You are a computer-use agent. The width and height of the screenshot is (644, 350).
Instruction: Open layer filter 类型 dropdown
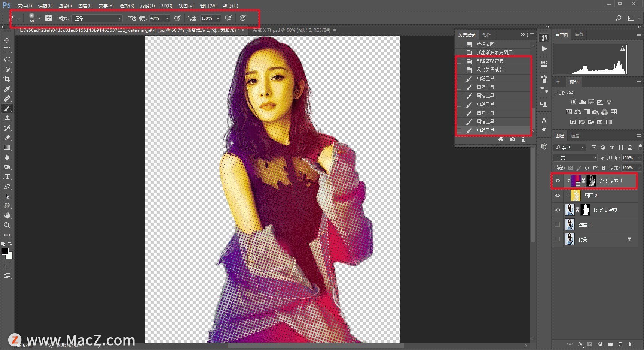click(570, 148)
